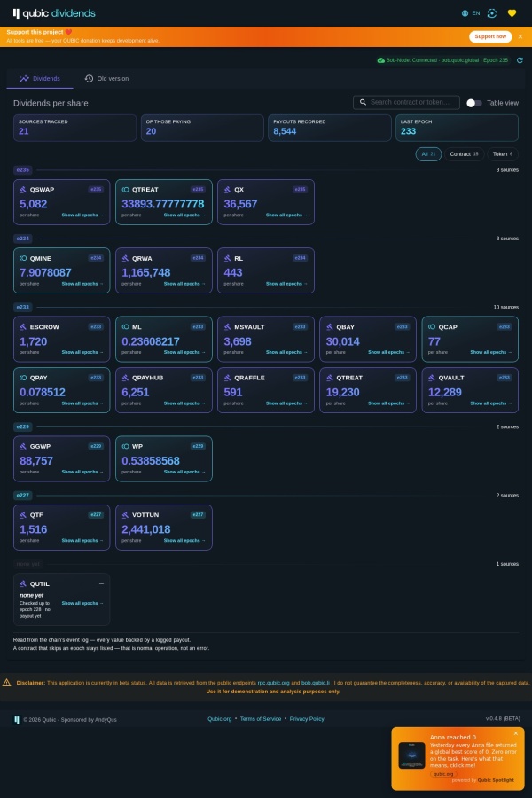
Task: Show all epochs for VOTTUN
Action: tap(184, 541)
